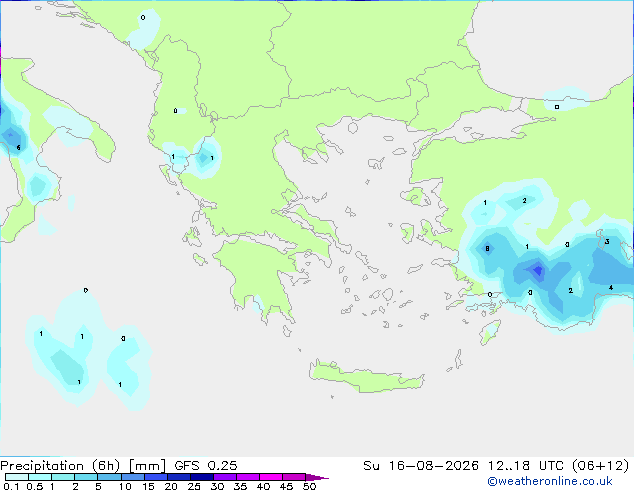
Task: Click the legend scale label "0.1"
Action: [x=11, y=486]
